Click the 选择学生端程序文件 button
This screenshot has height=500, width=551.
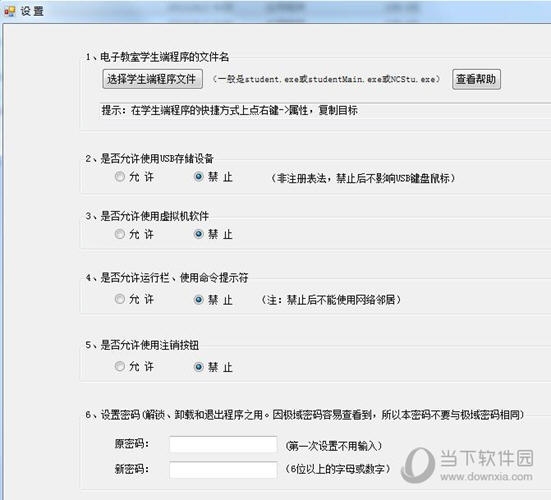pyautogui.click(x=152, y=79)
